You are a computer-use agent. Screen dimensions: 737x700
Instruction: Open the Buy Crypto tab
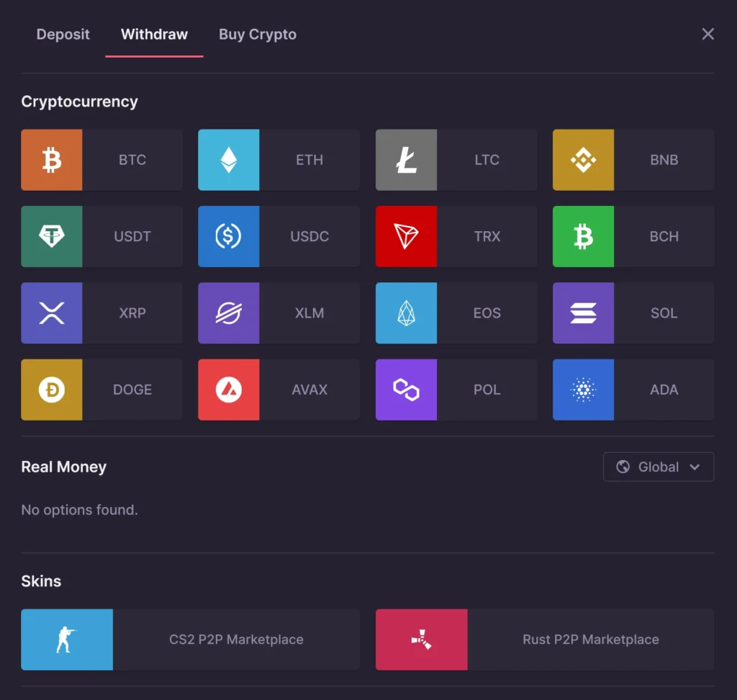coord(258,35)
